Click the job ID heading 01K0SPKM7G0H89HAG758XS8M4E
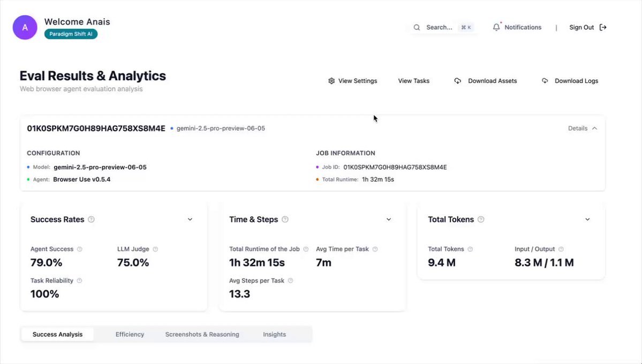This screenshot has height=364, width=642. click(x=96, y=128)
